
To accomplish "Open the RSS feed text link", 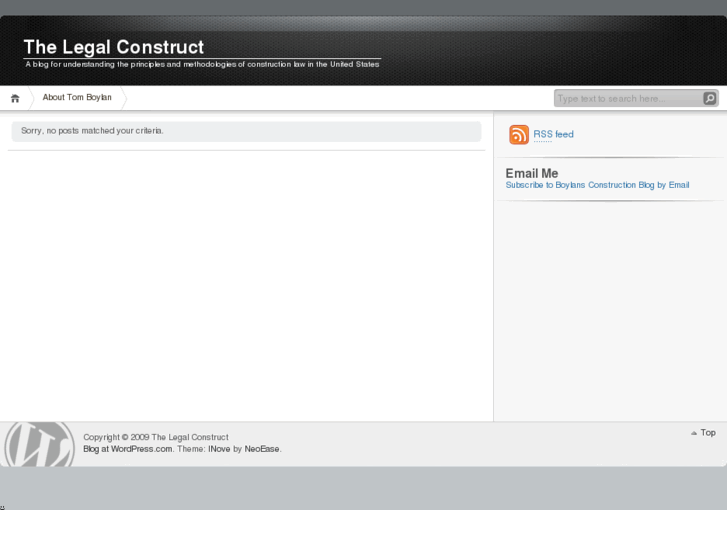I will point(553,134).
